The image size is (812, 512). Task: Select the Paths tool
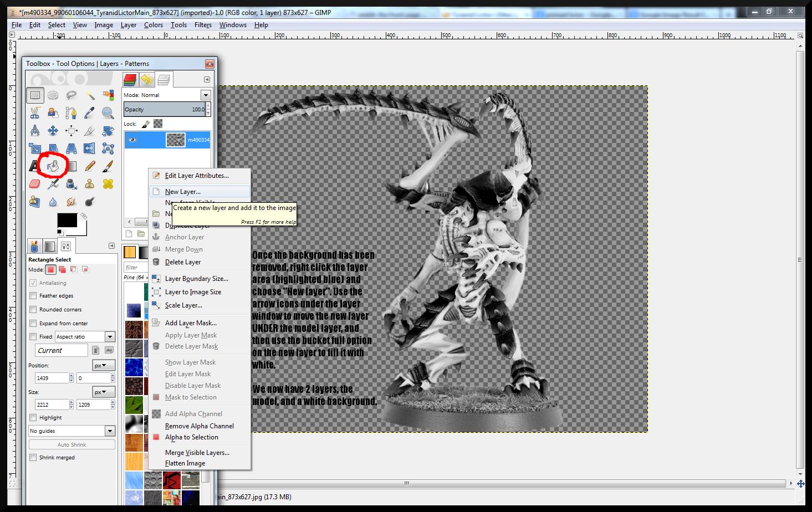point(72,114)
